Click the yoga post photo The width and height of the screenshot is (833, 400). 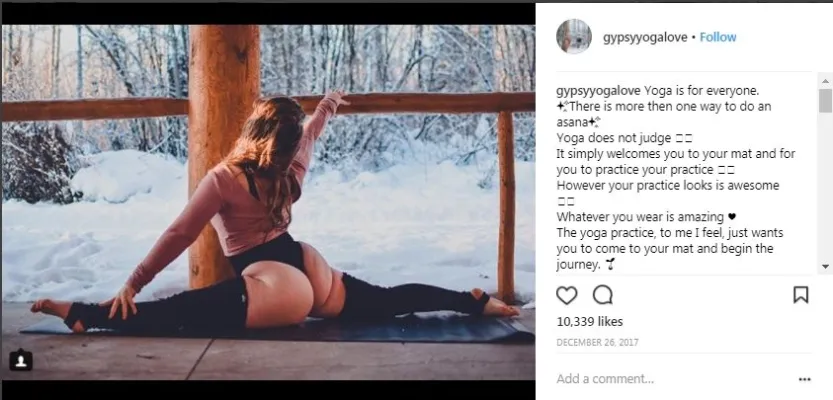268,198
